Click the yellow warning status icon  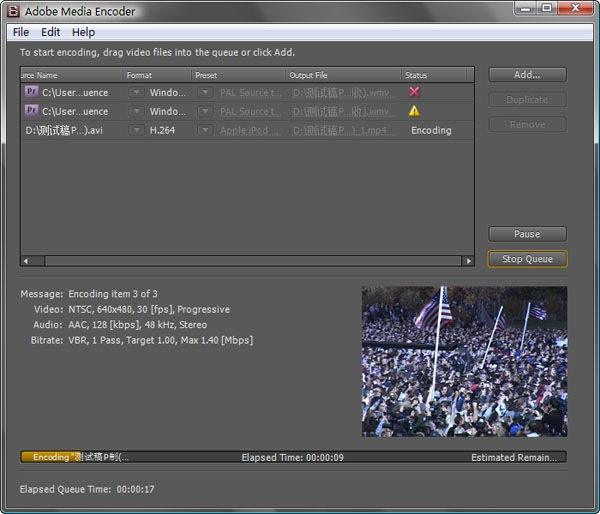pos(414,111)
